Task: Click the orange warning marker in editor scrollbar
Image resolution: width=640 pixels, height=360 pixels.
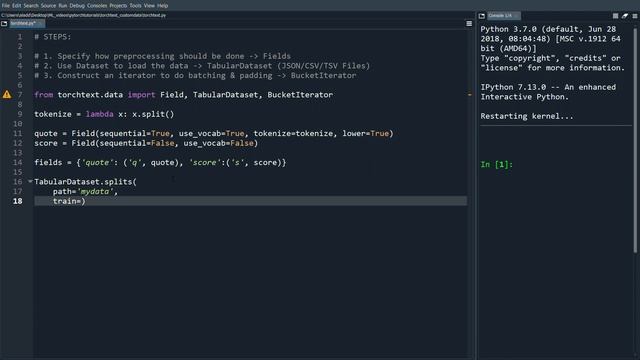Action: pyautogui.click(x=469, y=95)
